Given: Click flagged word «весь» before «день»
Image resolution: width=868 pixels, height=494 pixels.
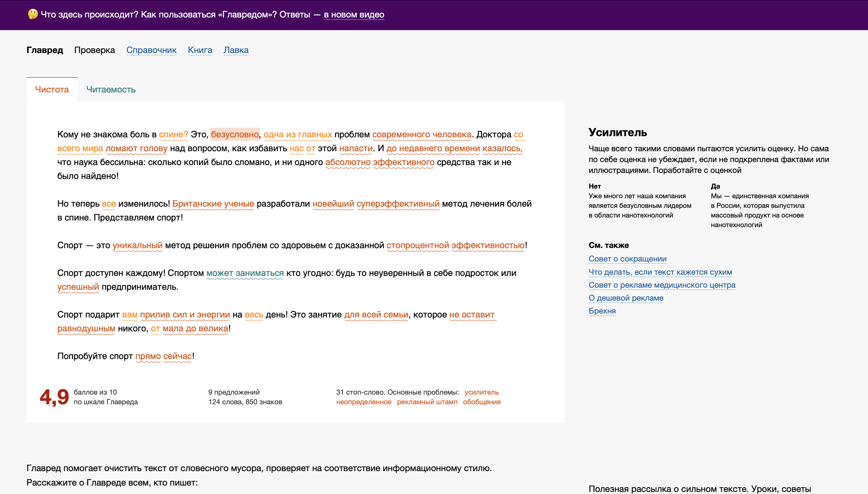Looking at the screenshot, I should point(254,315).
